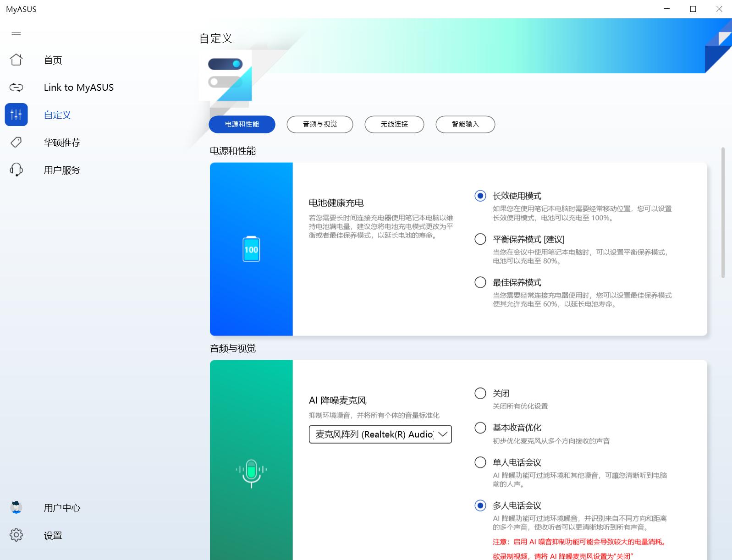Click the vertical scrollbar thumb
Viewport: 732px width, 560px height.
coord(723,213)
